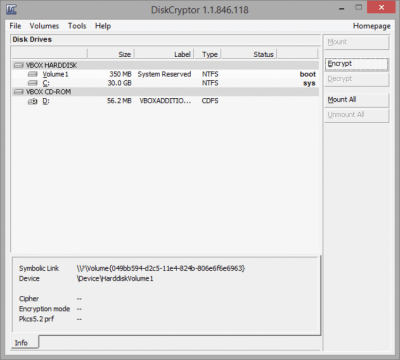Image resolution: width=400 pixels, height=360 pixels.
Task: Click the NTFS type of Volume1
Action: [x=210, y=74]
